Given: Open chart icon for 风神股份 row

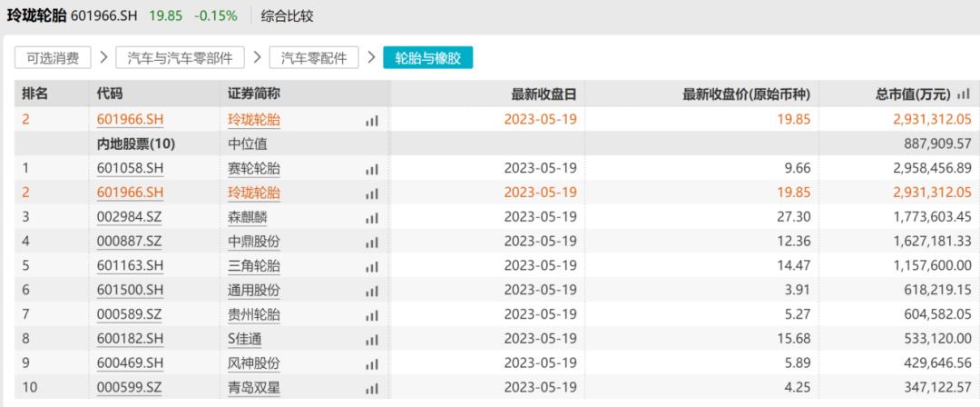Looking at the screenshot, I should (x=372, y=364).
